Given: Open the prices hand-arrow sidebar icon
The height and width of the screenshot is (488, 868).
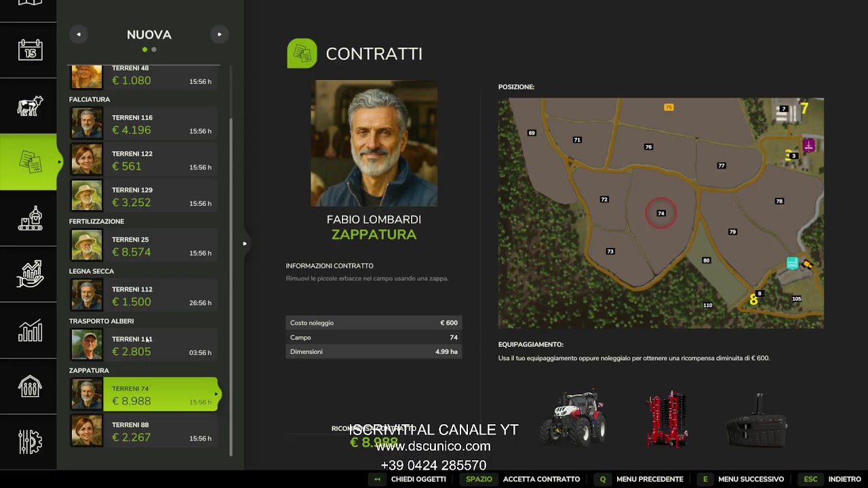Looking at the screenshot, I should click(x=30, y=274).
